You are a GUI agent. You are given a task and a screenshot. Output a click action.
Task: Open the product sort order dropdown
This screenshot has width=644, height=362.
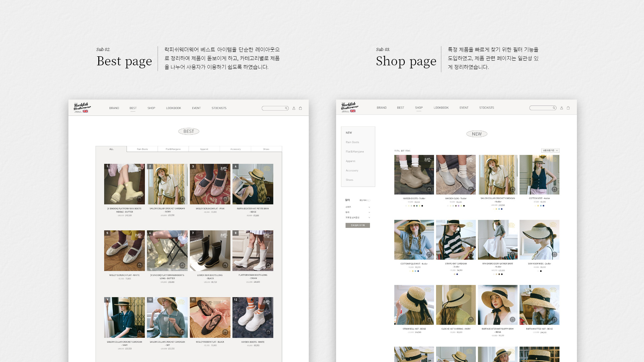pos(550,150)
